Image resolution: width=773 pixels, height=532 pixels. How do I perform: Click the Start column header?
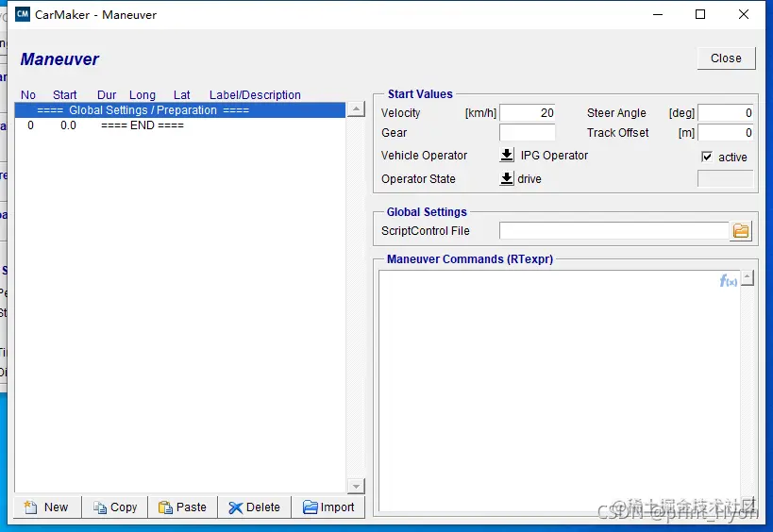(64, 95)
